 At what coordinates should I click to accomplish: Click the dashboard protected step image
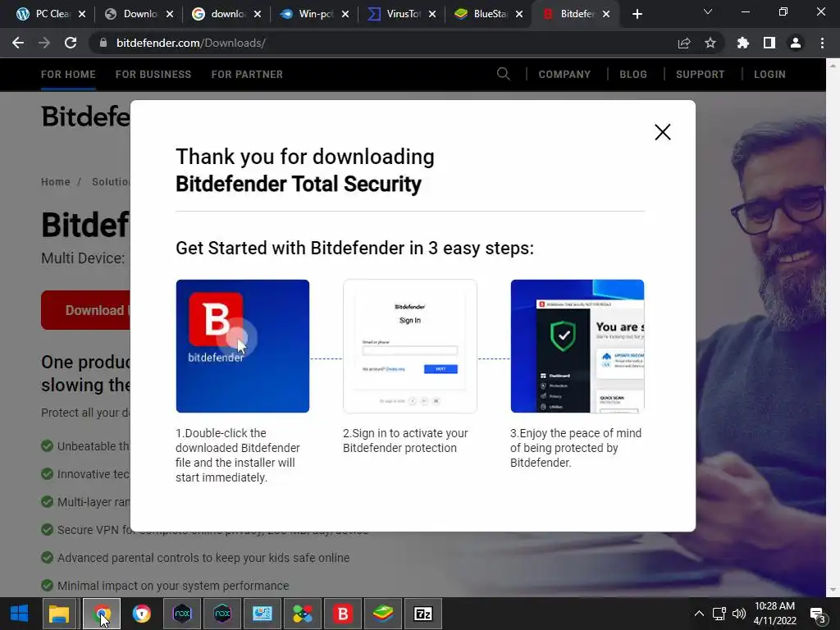(577, 346)
